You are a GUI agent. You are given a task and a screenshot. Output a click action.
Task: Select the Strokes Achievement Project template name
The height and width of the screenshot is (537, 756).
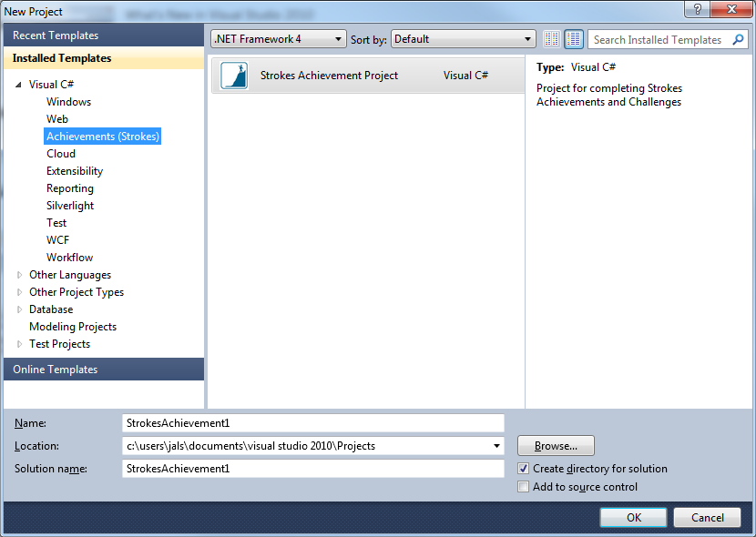pos(330,76)
